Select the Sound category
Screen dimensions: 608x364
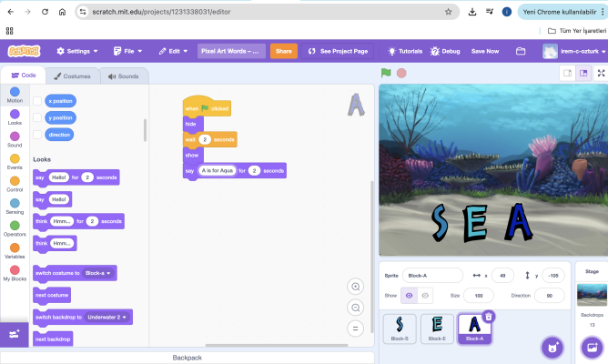point(15,139)
